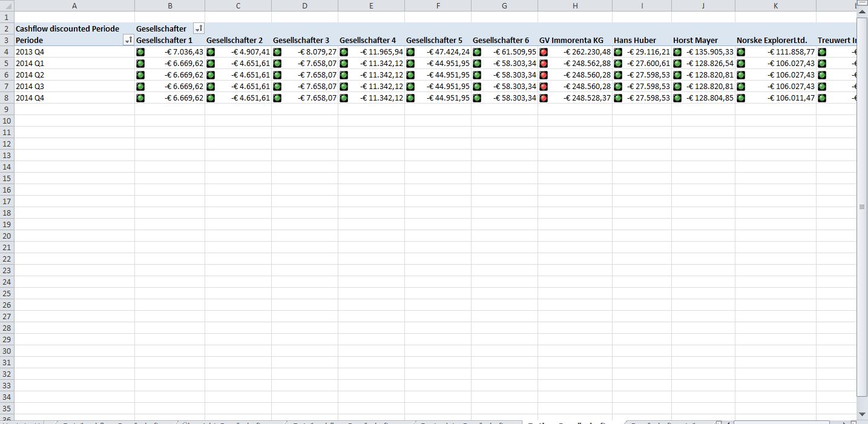Click the value -€ 7.036,43
The image size is (868, 424).
(x=184, y=52)
